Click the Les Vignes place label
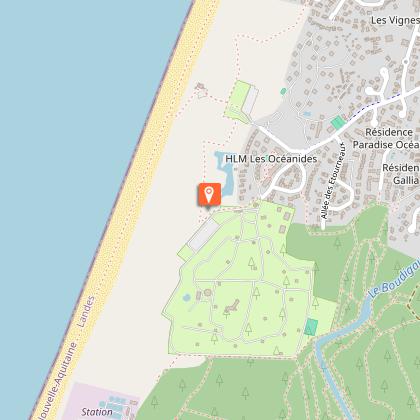This screenshot has width=420, height=420. 395,20
